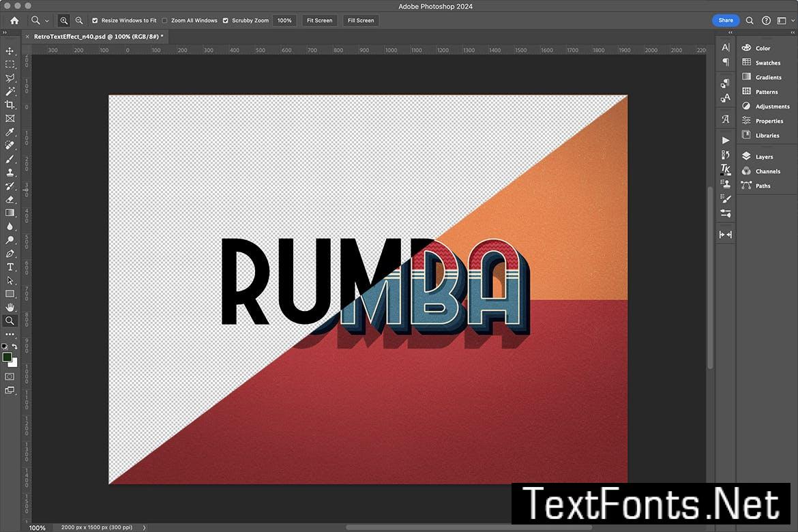Toggle Quick Mask mode
Image resolution: width=798 pixels, height=532 pixels.
pos(10,376)
